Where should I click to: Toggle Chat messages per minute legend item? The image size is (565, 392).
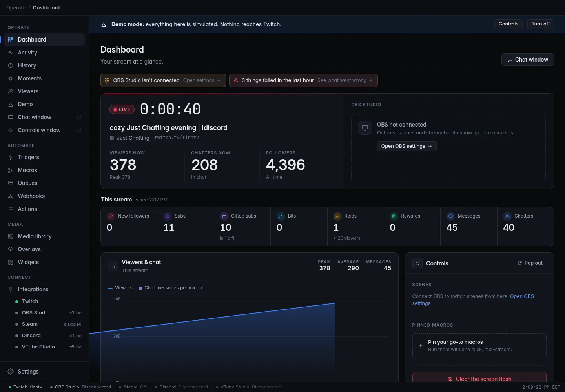pyautogui.click(x=171, y=288)
